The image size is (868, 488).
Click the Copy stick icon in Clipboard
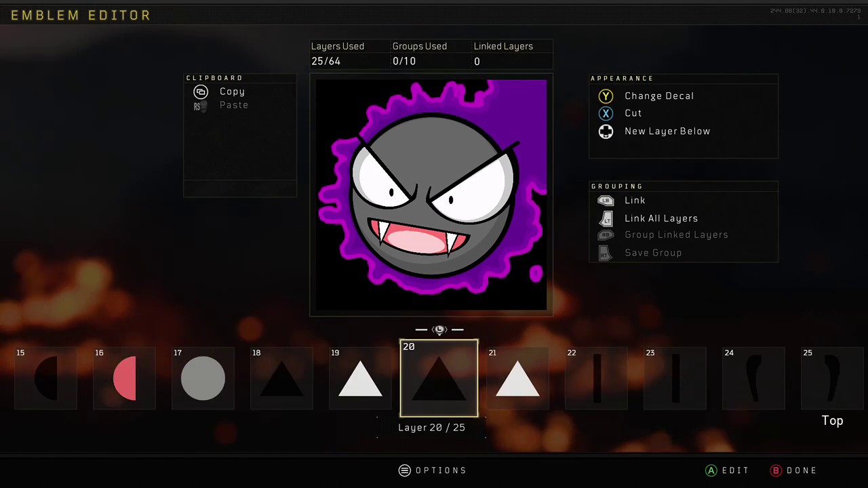(x=201, y=91)
